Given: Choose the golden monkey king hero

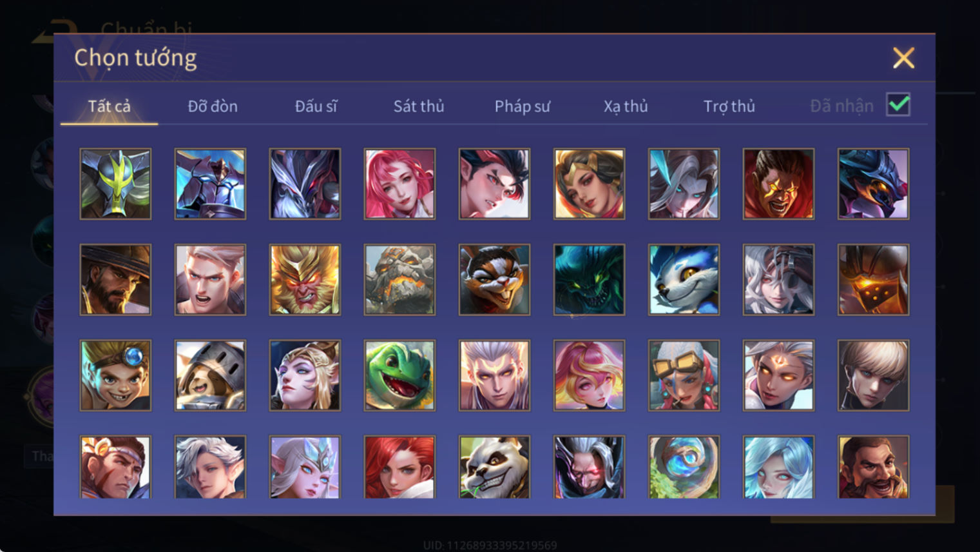Looking at the screenshot, I should [x=305, y=280].
